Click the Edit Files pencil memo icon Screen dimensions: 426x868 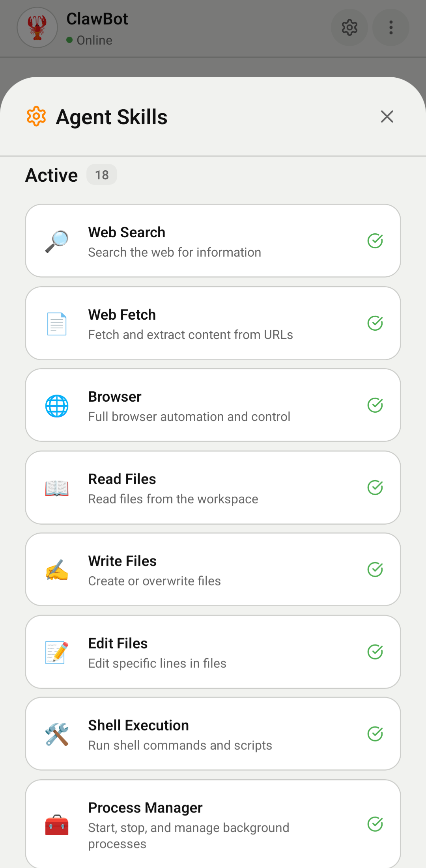56,652
